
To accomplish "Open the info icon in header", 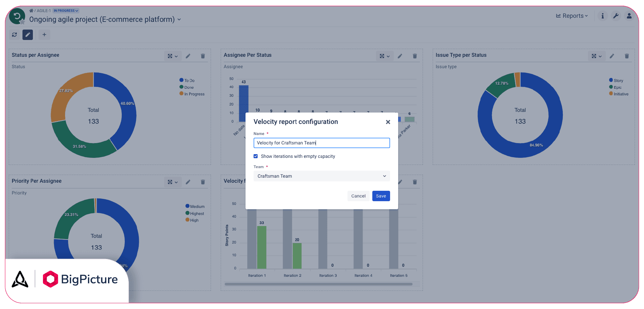I will click(x=602, y=16).
